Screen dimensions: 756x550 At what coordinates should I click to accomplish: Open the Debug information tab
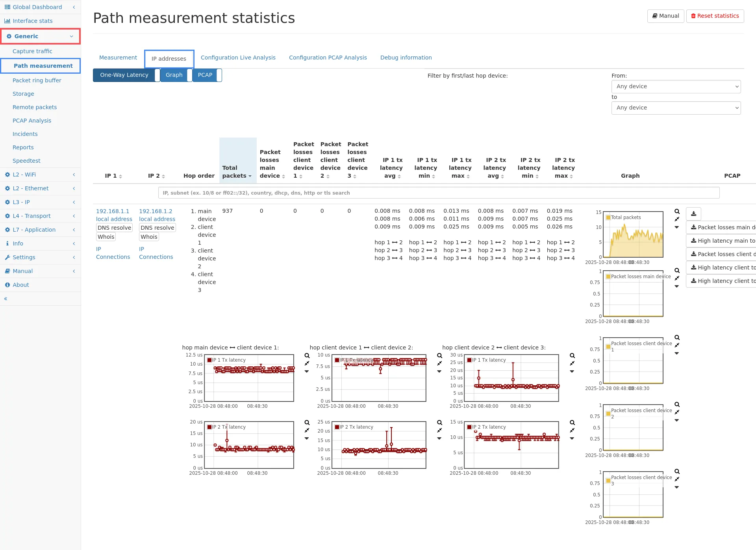click(x=406, y=58)
